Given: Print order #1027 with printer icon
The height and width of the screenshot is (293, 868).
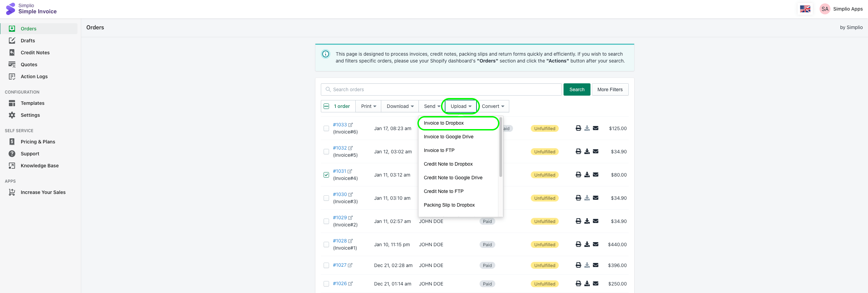Looking at the screenshot, I should (578, 265).
